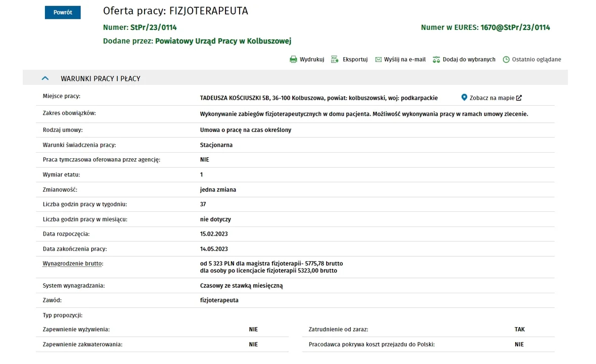The image size is (596, 364).
Task: Collapse the section using the chevron arrow
Action: click(x=45, y=78)
